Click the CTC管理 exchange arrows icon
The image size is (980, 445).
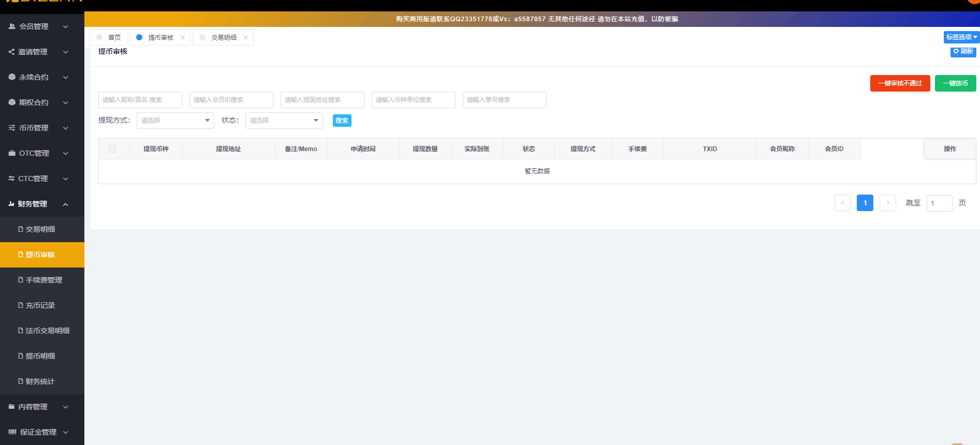click(11, 179)
